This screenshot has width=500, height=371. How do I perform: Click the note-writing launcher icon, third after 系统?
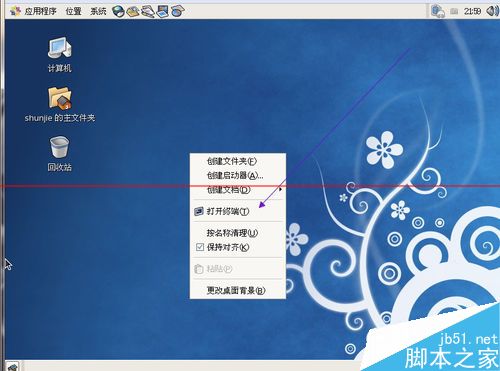click(x=148, y=12)
